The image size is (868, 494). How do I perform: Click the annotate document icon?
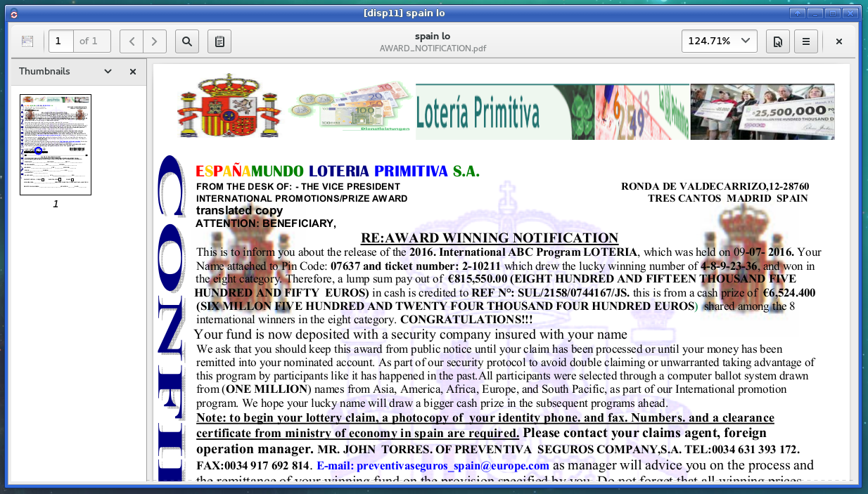point(219,41)
